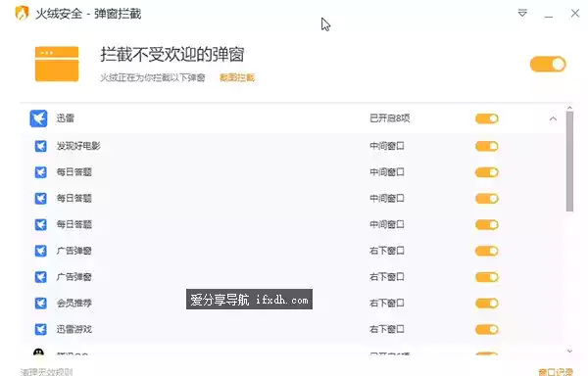The width and height of the screenshot is (588, 376).
Task: Click the 拦截不受欢迎的弹窗 heading
Action: tap(172, 55)
